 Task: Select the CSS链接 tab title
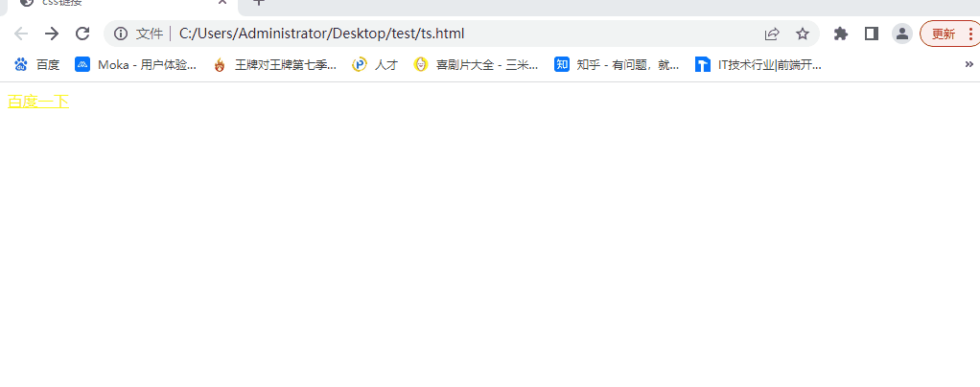pyautogui.click(x=62, y=3)
